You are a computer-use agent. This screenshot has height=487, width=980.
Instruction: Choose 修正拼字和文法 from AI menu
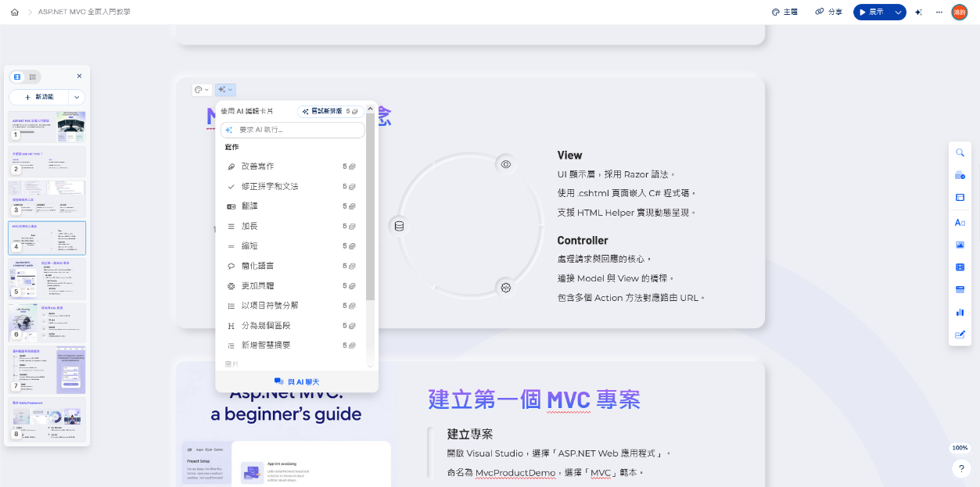tap(292, 186)
